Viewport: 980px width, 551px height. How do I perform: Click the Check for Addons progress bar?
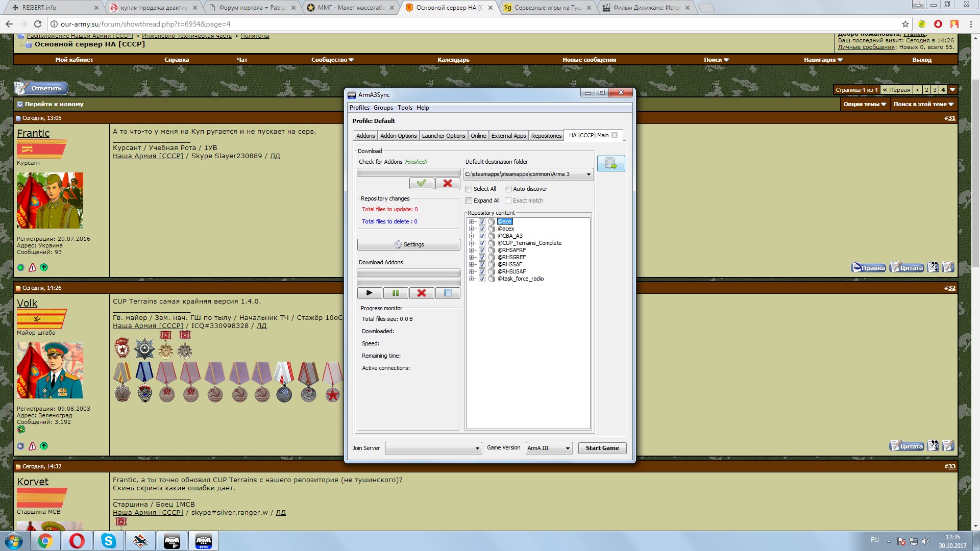[x=408, y=172]
